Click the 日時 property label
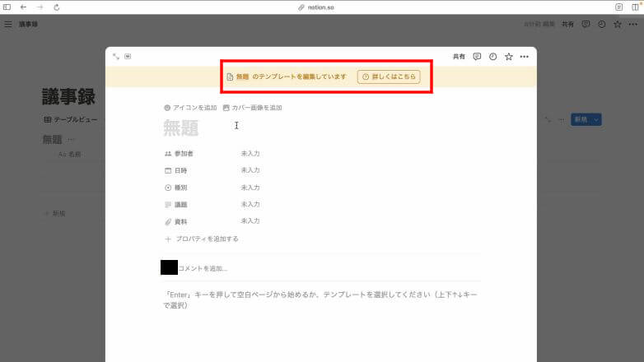 175,170
